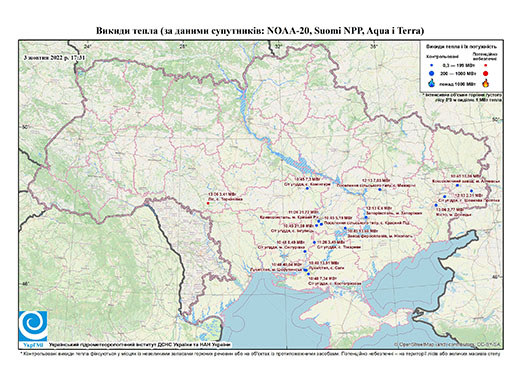This screenshot has height=368, width=520.
Task: Click the UkrHMI spiral logo
Action: pyautogui.click(x=33, y=326)
